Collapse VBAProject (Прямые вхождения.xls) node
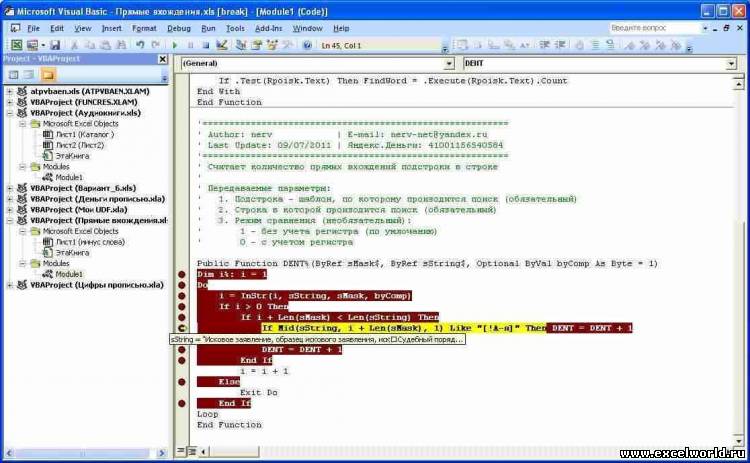The height and width of the screenshot is (463, 750). pos(10,220)
